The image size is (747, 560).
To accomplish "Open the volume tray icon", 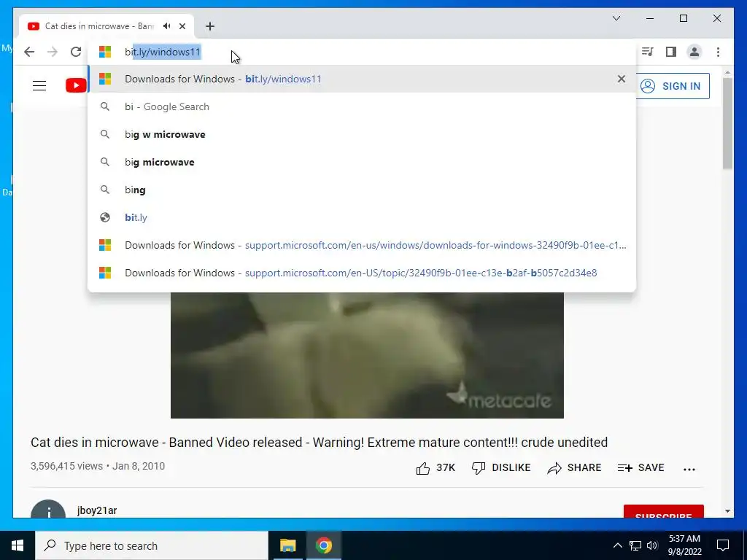I will point(652,545).
